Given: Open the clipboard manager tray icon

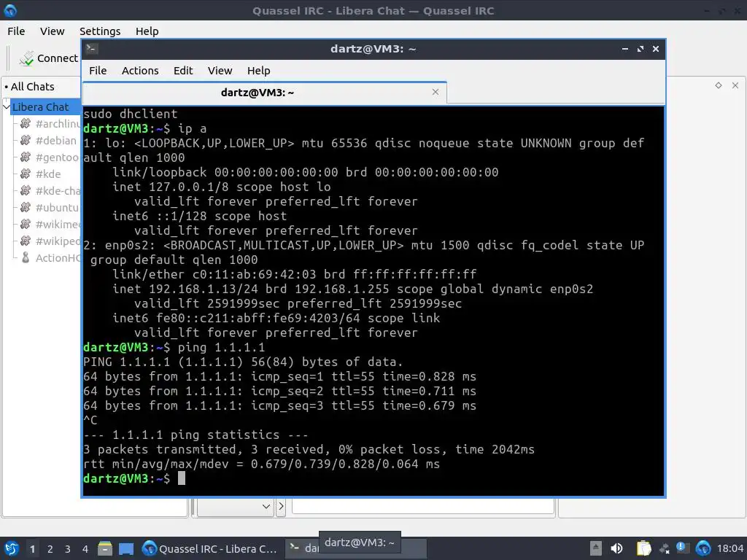Looking at the screenshot, I should [x=643, y=548].
